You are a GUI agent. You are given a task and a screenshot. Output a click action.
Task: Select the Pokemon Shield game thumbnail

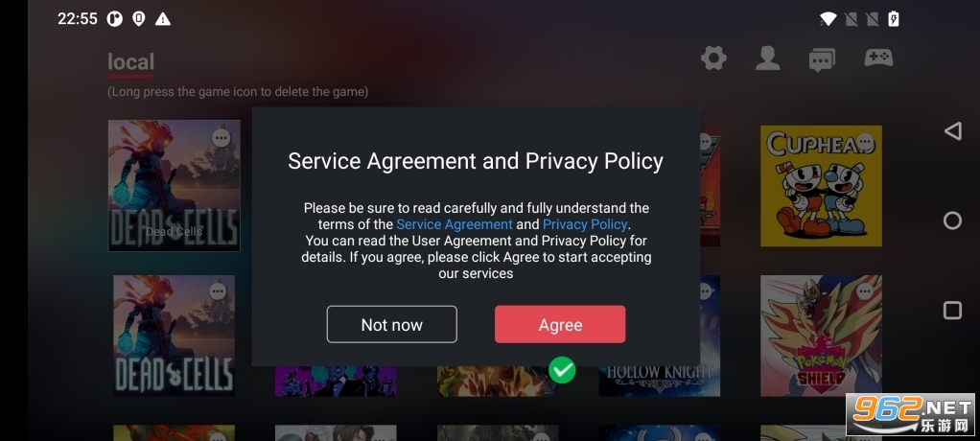point(821,336)
